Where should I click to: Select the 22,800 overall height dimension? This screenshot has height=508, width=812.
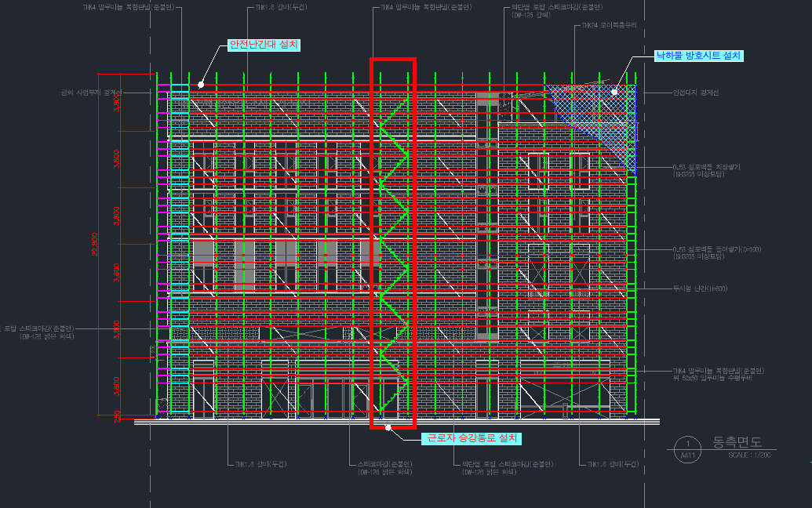point(94,244)
